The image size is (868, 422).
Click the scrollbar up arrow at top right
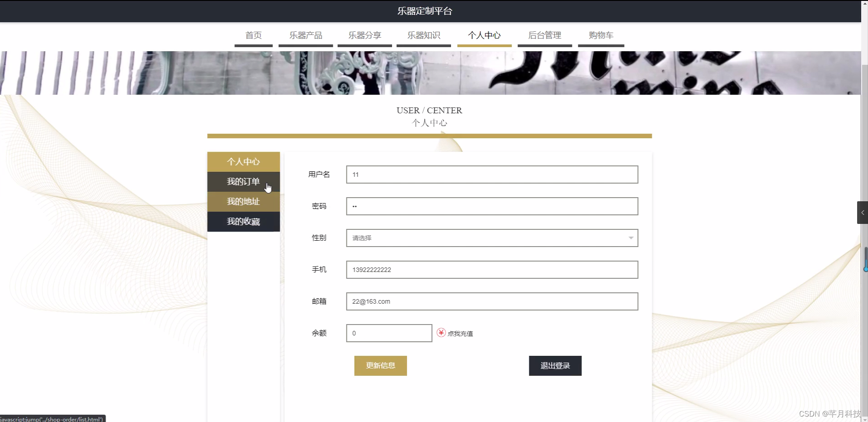[864, 4]
